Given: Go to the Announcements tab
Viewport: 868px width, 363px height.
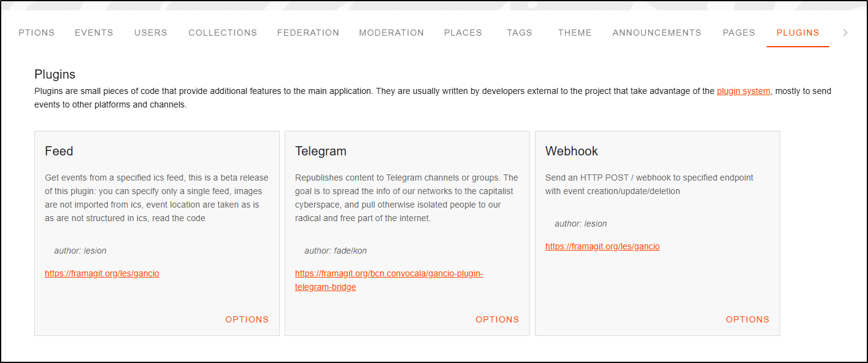Looking at the screenshot, I should (x=657, y=33).
